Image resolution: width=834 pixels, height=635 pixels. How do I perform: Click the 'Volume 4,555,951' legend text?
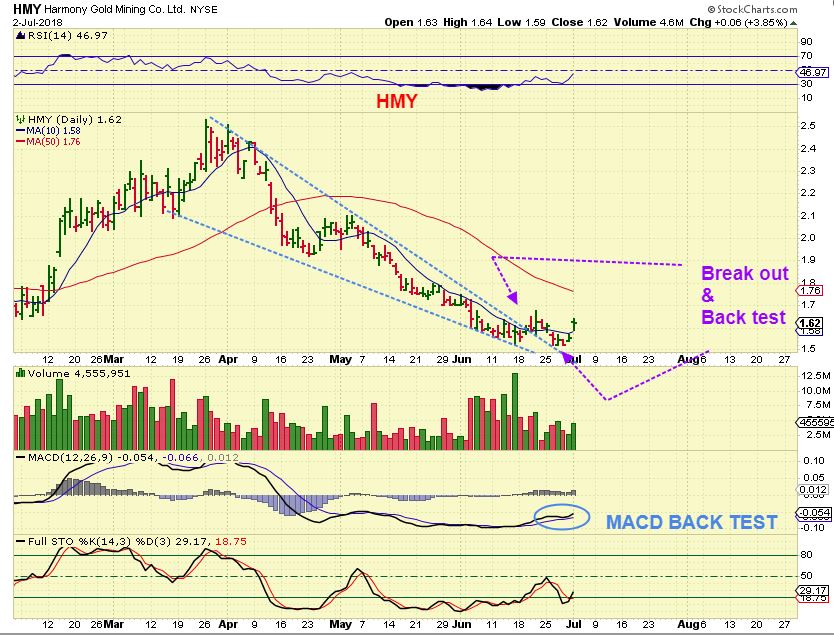point(79,373)
